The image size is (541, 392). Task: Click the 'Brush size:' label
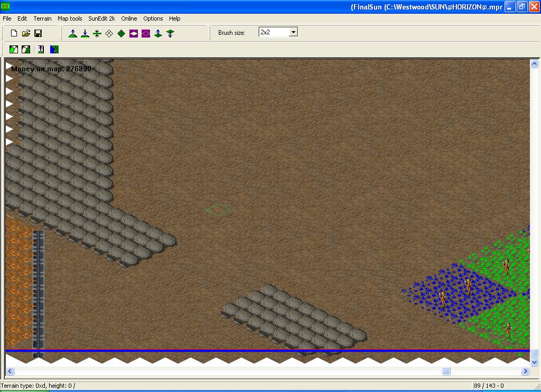[x=231, y=33]
